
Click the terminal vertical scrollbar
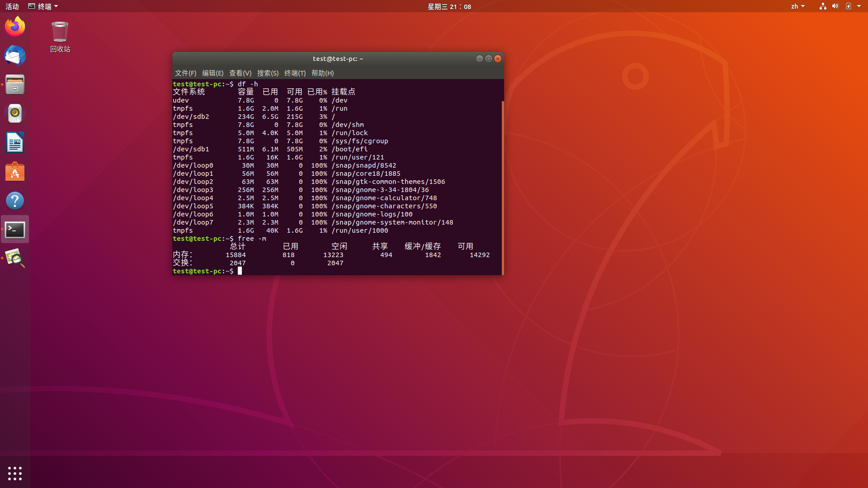click(503, 188)
